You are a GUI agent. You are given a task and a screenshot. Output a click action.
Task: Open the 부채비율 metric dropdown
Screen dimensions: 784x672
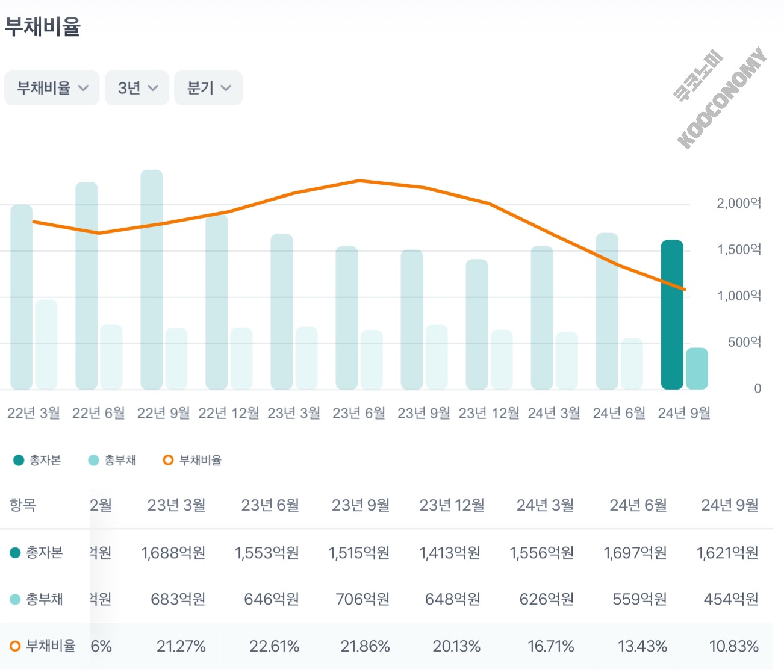pos(52,88)
